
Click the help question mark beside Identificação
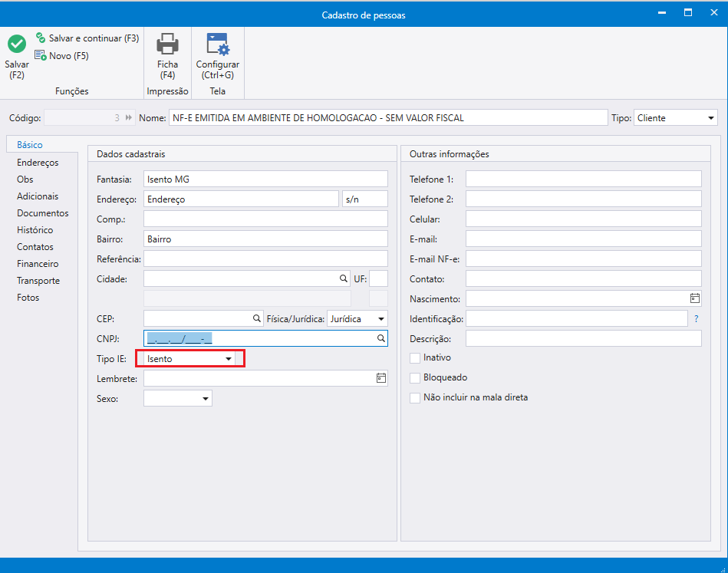click(x=696, y=319)
